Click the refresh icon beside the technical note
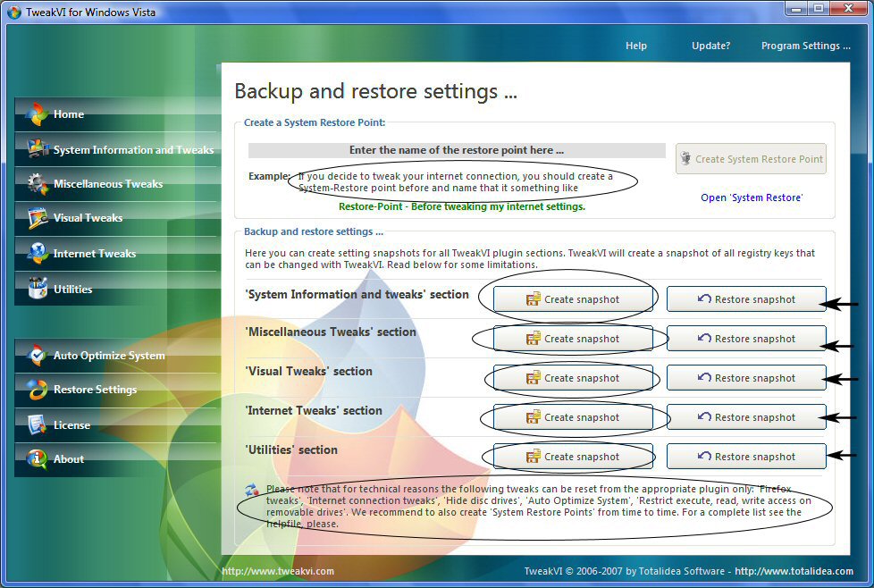This screenshot has width=874, height=588. (x=252, y=490)
